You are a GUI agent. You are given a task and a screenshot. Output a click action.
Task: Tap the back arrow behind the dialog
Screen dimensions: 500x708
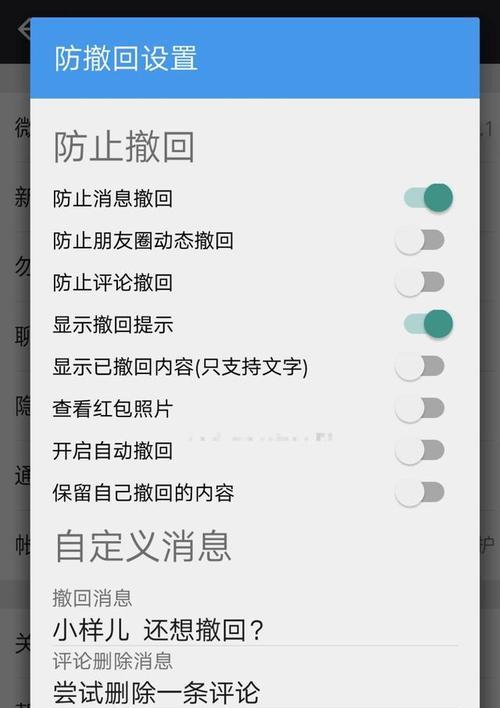[23, 28]
